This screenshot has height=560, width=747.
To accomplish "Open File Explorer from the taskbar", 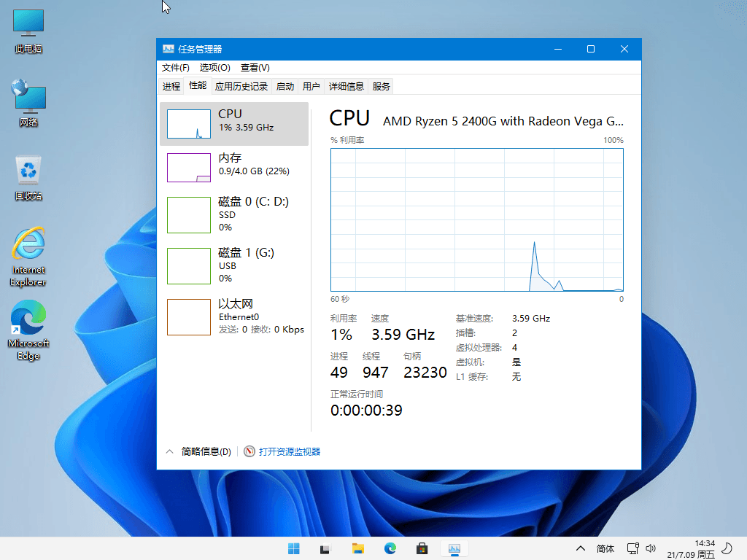I will coord(358,548).
